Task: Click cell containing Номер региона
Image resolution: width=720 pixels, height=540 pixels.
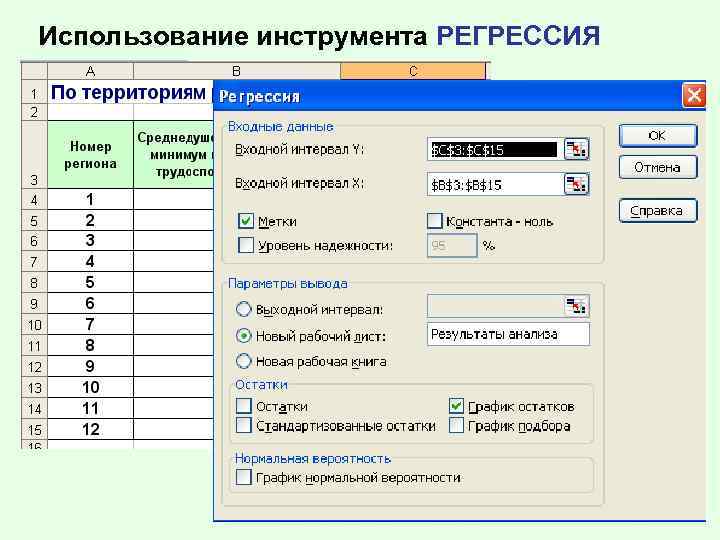Action: pyautogui.click(x=90, y=155)
